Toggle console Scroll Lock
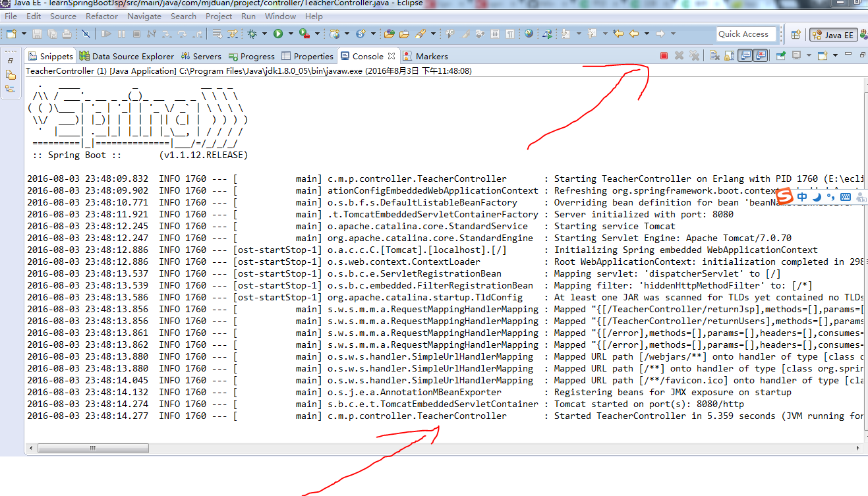 tap(729, 56)
